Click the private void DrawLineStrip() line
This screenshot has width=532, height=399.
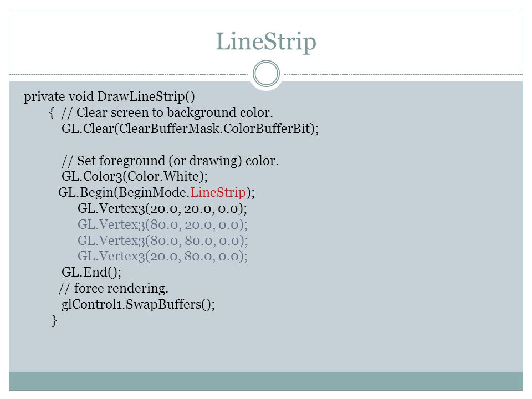109,96
